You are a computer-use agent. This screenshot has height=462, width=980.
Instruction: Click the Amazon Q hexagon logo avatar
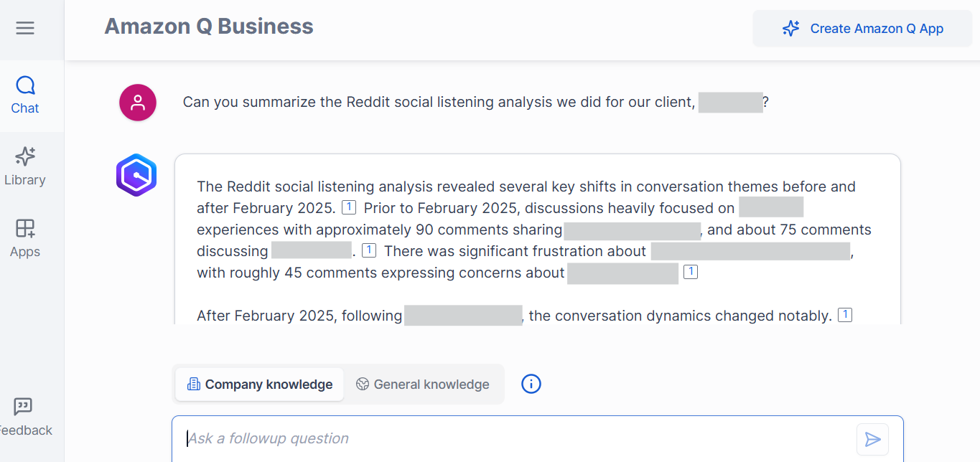point(136,175)
